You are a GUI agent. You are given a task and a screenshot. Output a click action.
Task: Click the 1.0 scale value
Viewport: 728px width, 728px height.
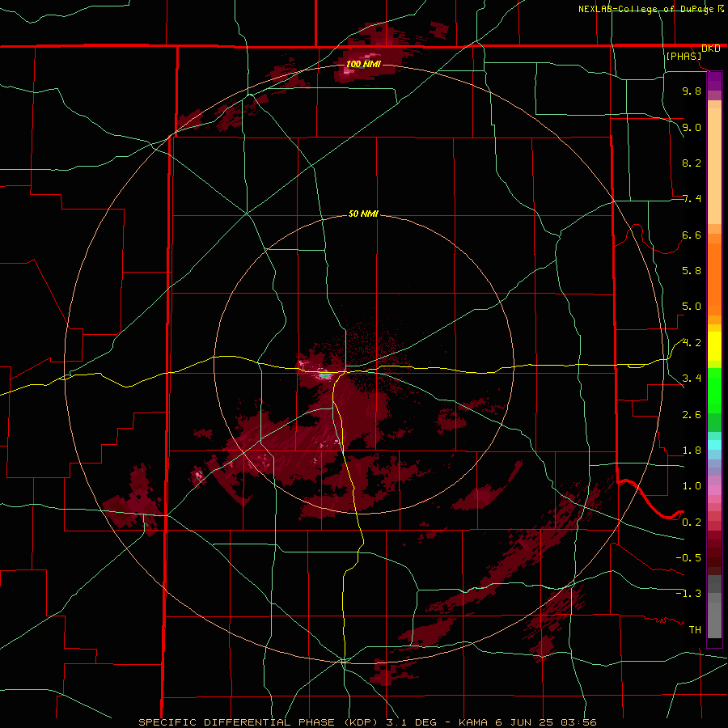[x=692, y=486]
